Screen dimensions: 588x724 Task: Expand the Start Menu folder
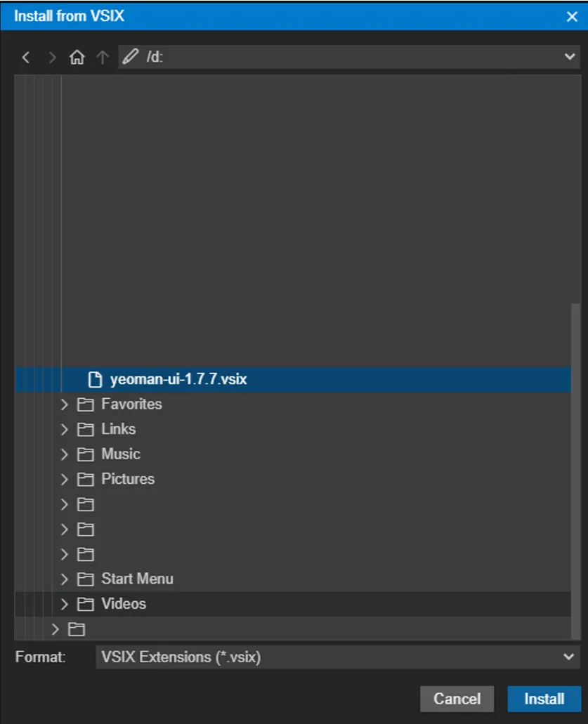click(x=65, y=579)
